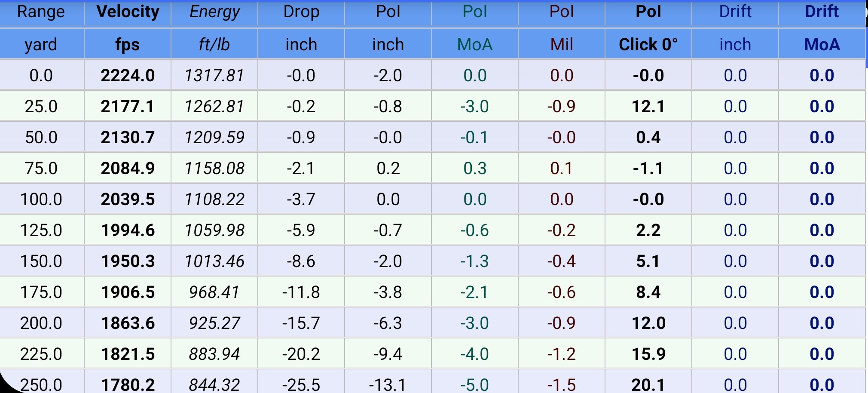Select the Energy column header

(214, 12)
